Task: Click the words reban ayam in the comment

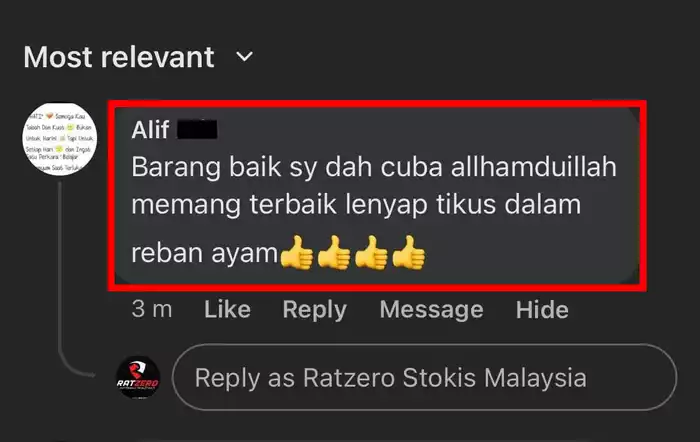Action: (204, 253)
